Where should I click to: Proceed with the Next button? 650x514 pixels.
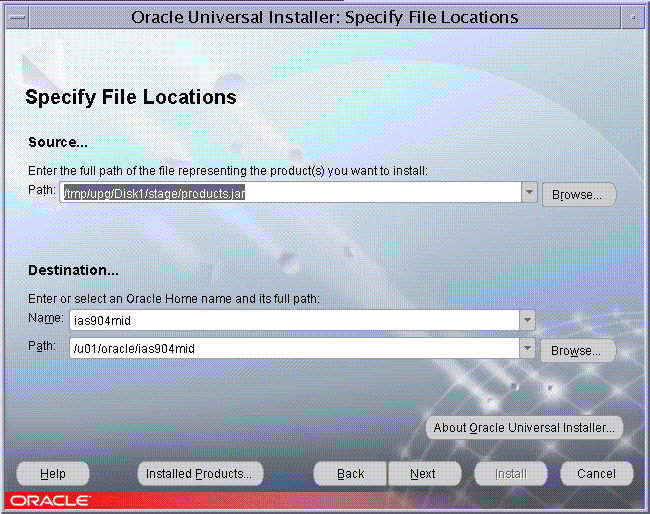pos(424,473)
